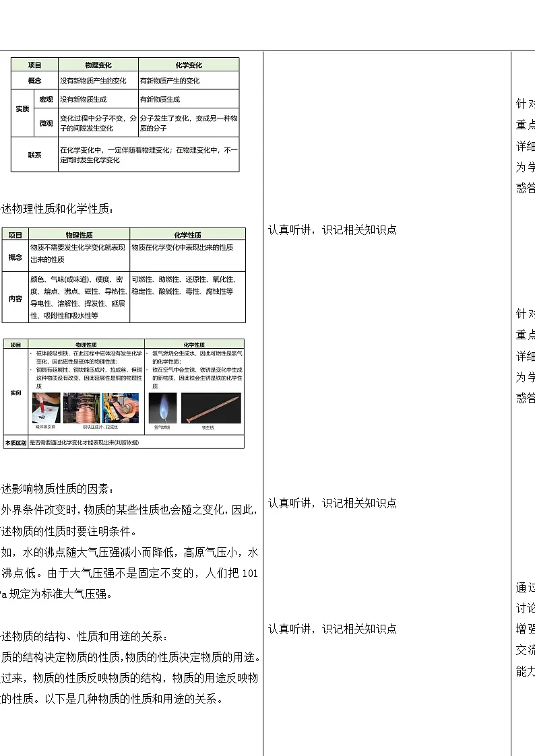Click the row label '实质'
The height and width of the screenshot is (756, 535).
(x=23, y=109)
